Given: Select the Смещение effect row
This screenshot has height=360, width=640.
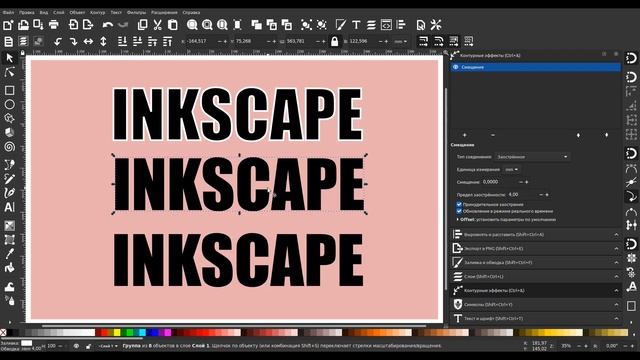Looking at the screenshot, I should (536, 67).
